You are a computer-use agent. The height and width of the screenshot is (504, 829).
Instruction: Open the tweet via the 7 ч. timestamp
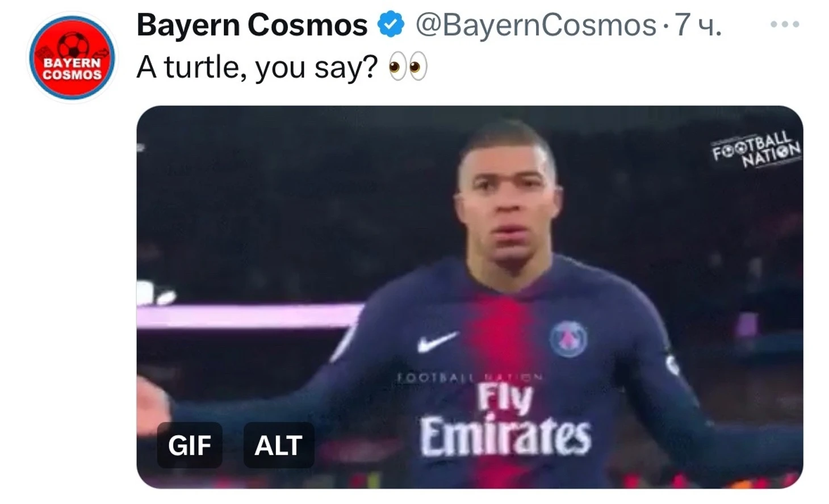697,25
